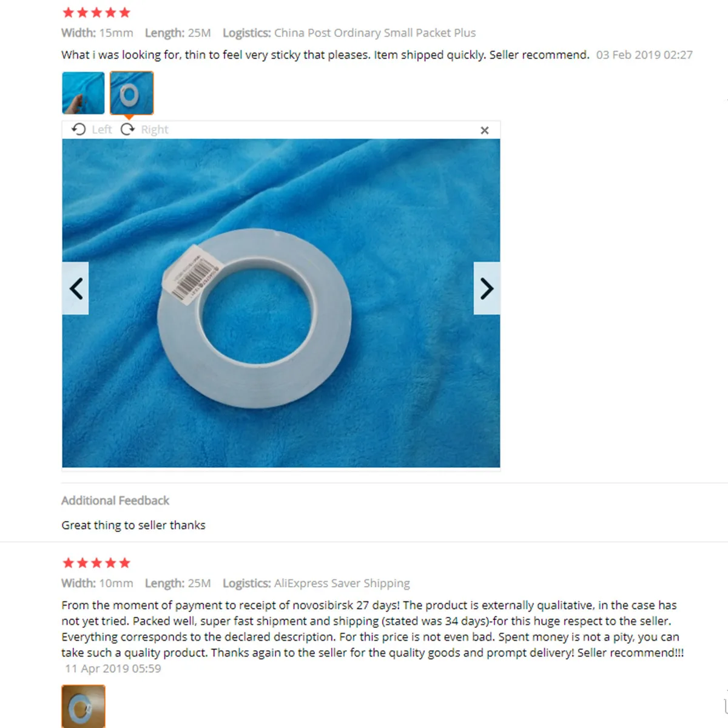This screenshot has height=728, width=728.
Task: Click the China Post Ordinary Small Packet Plus text
Action: pos(375,33)
